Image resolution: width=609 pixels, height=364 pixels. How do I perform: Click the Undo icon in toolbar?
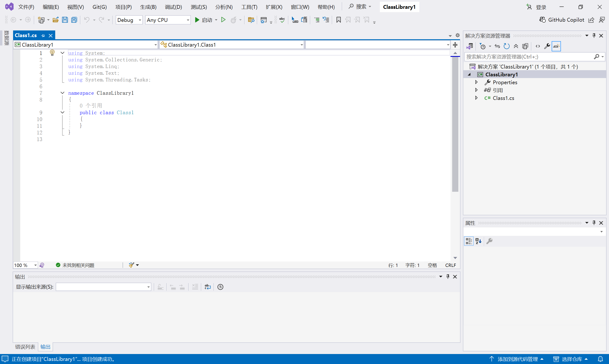tap(87, 20)
